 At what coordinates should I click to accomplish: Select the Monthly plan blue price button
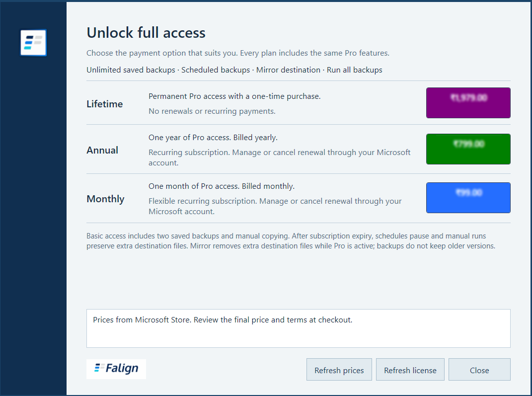(x=468, y=198)
